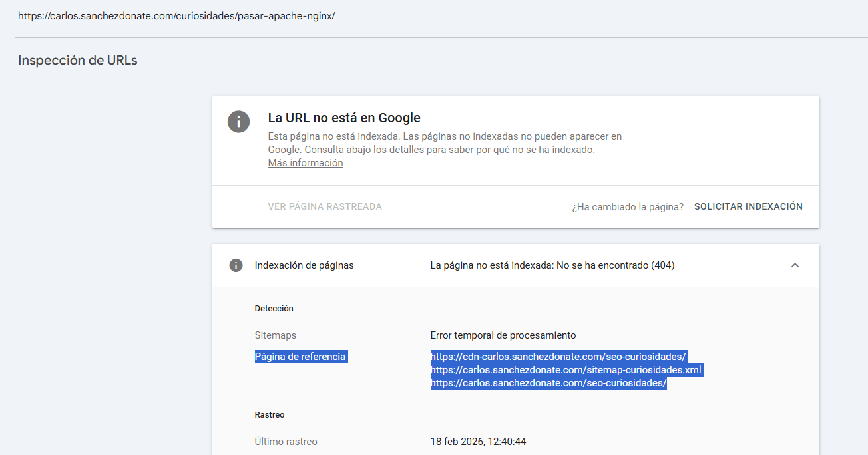Click the info icon next to "Indexación de páginas"

[x=235, y=265]
